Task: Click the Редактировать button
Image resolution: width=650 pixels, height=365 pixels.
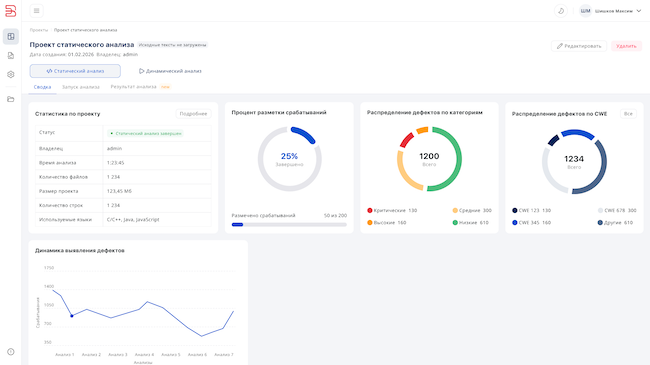Action: point(579,46)
